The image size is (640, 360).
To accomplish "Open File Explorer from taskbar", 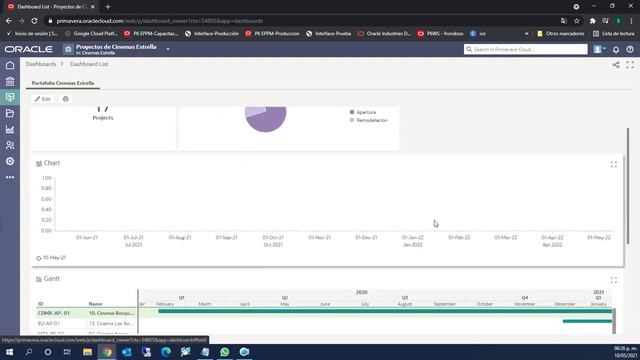I will point(87,352).
